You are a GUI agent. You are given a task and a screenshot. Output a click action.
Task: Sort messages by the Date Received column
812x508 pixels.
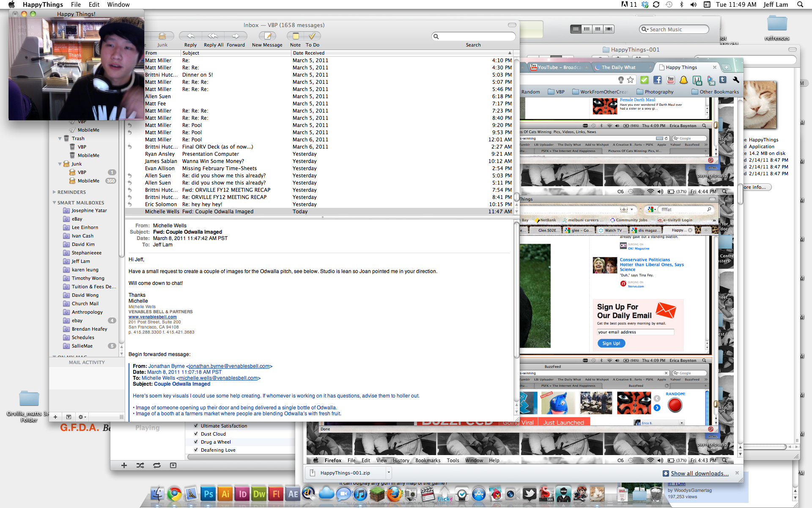coord(402,53)
